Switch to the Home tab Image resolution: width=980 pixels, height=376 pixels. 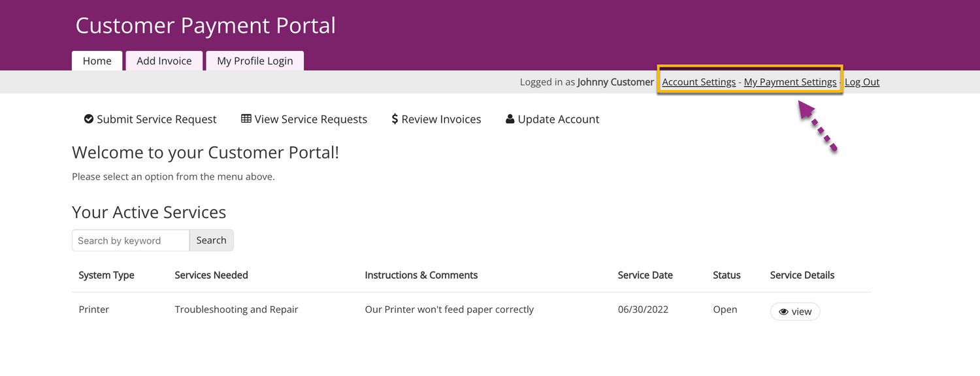[97, 61]
